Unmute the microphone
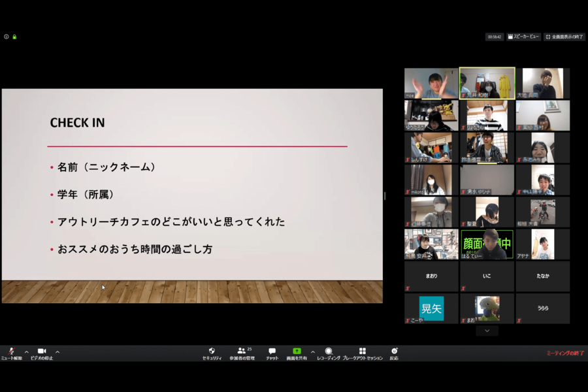 tap(11, 353)
